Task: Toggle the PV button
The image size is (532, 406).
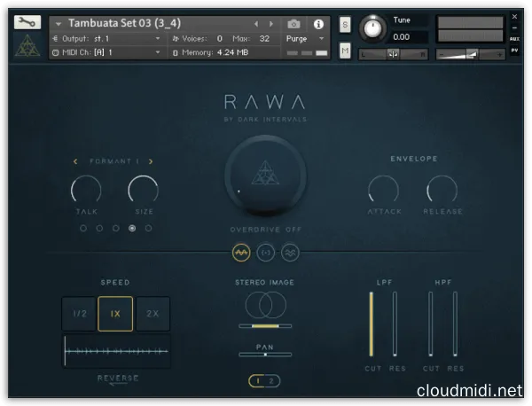Action: tap(514, 51)
